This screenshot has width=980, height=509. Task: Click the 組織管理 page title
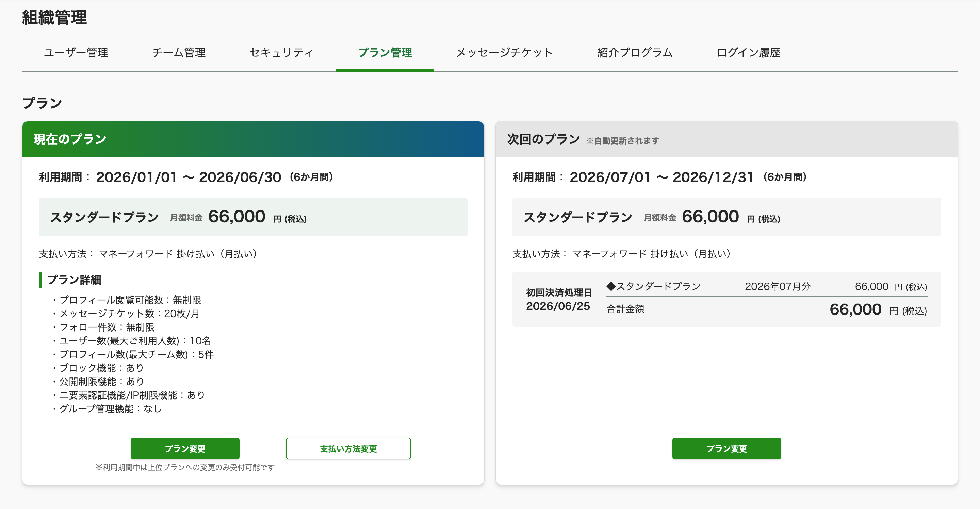(x=54, y=17)
